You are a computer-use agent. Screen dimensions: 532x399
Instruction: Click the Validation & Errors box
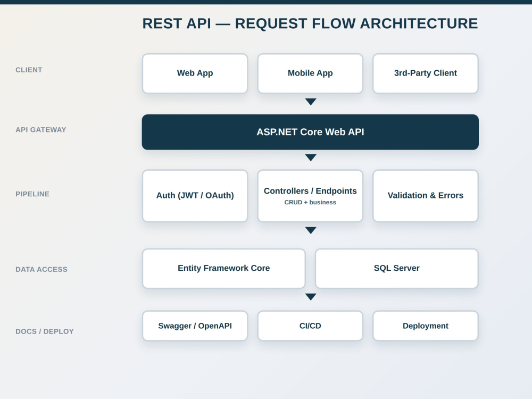coord(426,196)
